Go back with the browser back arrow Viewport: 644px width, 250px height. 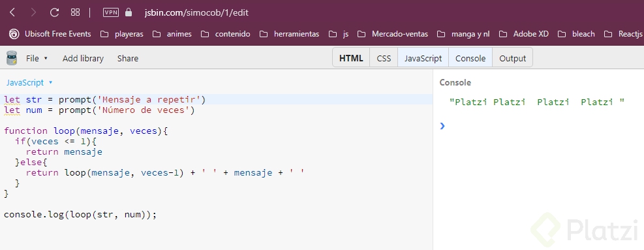[x=12, y=13]
